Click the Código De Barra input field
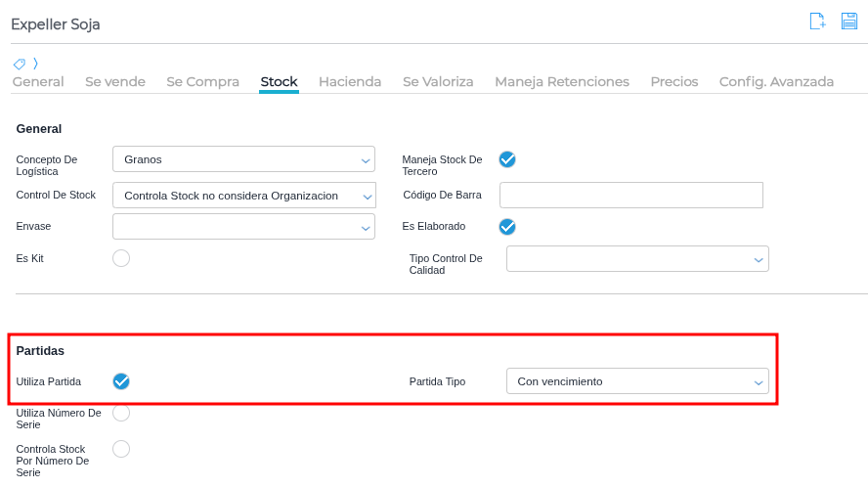 pyautogui.click(x=630, y=196)
